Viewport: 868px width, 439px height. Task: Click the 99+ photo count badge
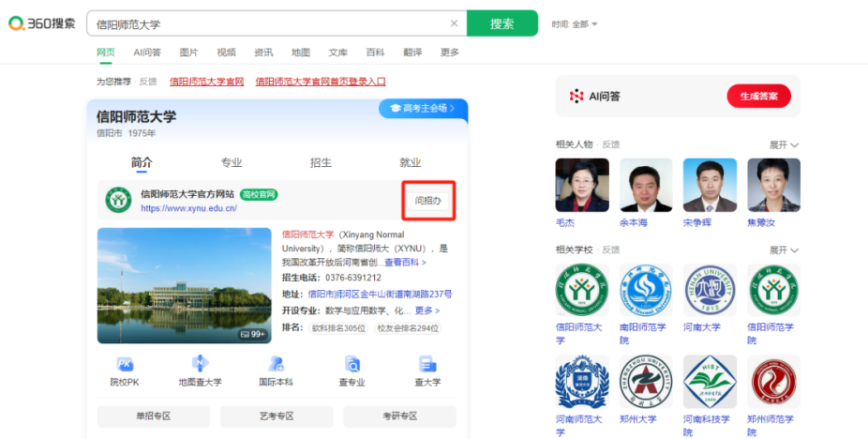[253, 334]
